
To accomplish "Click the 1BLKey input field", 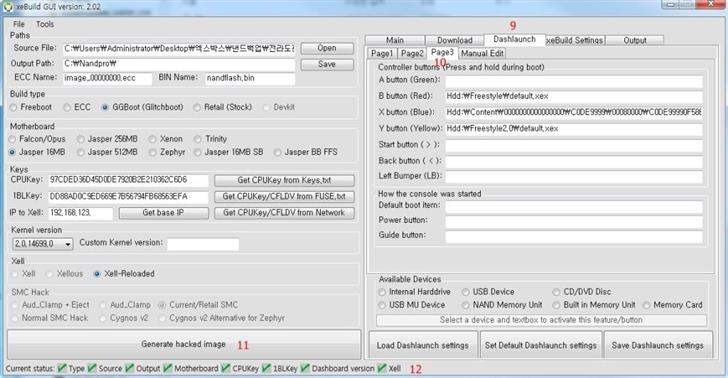I will coord(128,196).
